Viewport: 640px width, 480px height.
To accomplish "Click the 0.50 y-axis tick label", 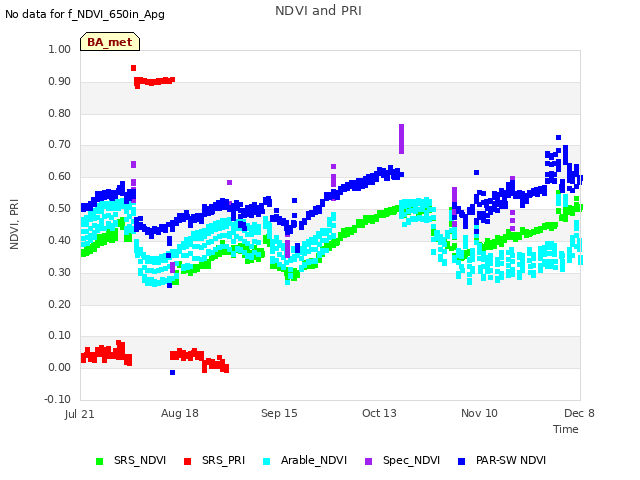I will coord(60,209).
